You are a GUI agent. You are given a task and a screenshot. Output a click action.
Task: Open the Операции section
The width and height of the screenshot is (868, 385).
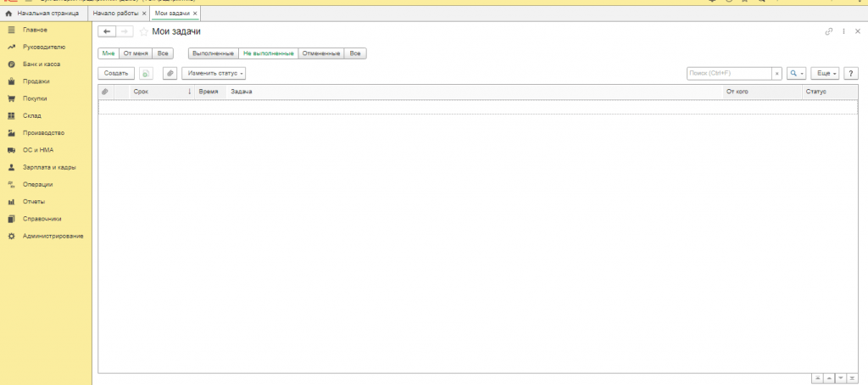coord(46,185)
